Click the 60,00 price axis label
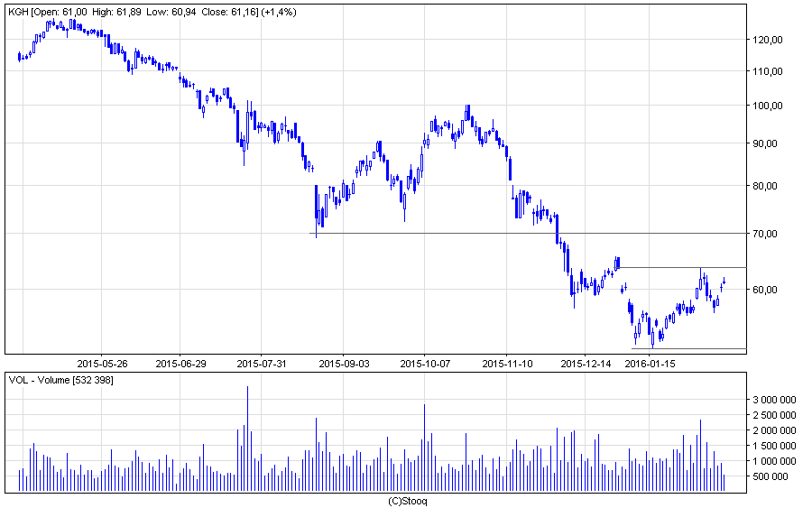 (764, 290)
